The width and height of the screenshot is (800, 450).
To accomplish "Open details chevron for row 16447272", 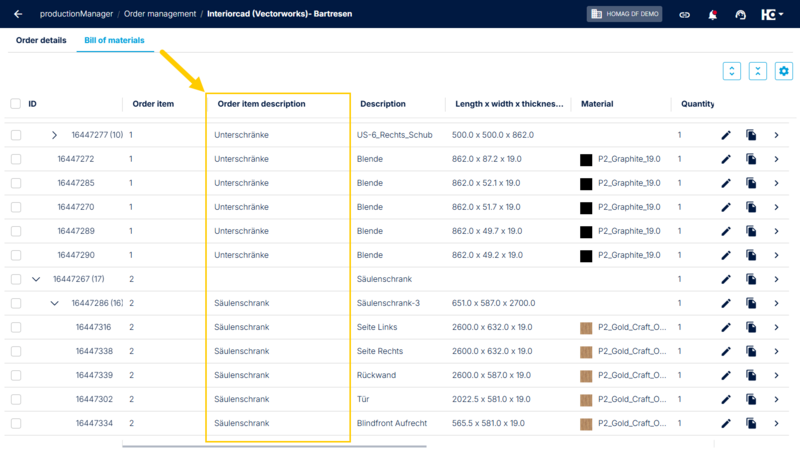I will point(776,159).
